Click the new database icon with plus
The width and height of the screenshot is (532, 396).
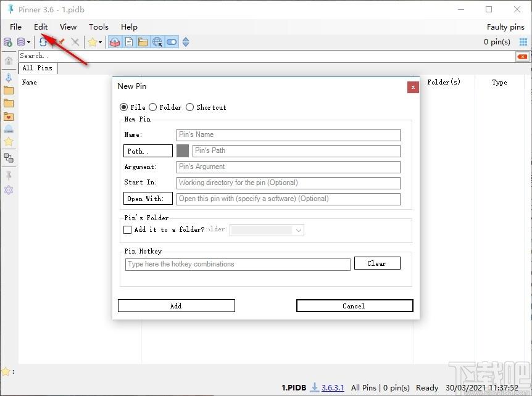point(8,42)
